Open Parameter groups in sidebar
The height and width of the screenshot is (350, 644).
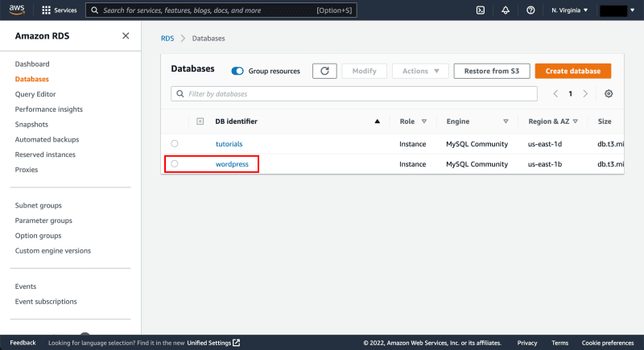(x=43, y=220)
